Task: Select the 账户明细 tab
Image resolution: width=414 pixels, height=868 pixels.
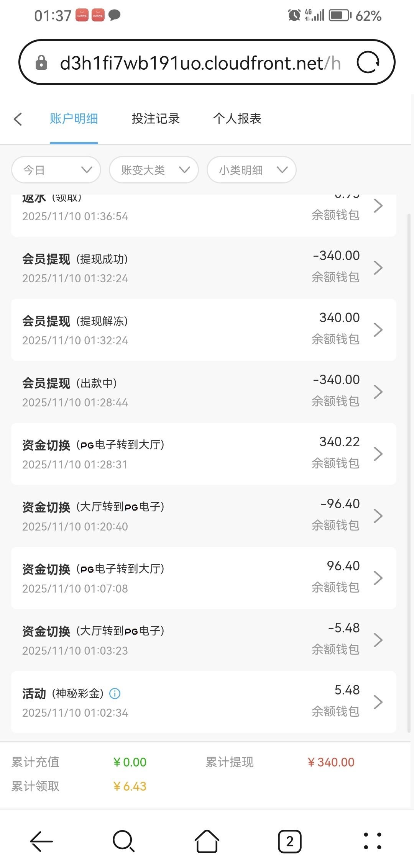Action: pyautogui.click(x=74, y=119)
